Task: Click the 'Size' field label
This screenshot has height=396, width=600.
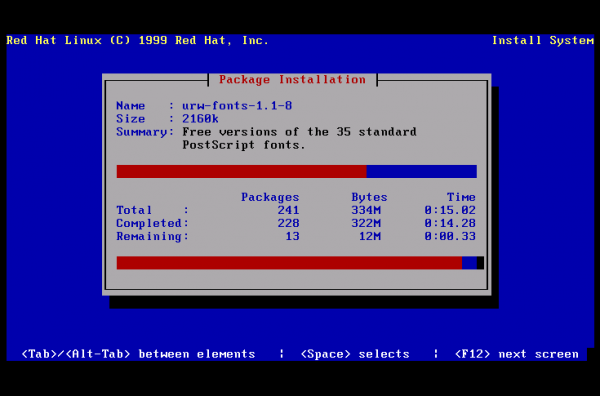Action: pyautogui.click(x=130, y=119)
